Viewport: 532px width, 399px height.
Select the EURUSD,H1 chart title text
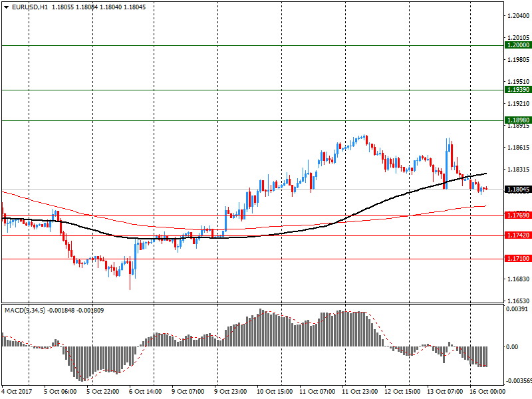(x=30, y=7)
